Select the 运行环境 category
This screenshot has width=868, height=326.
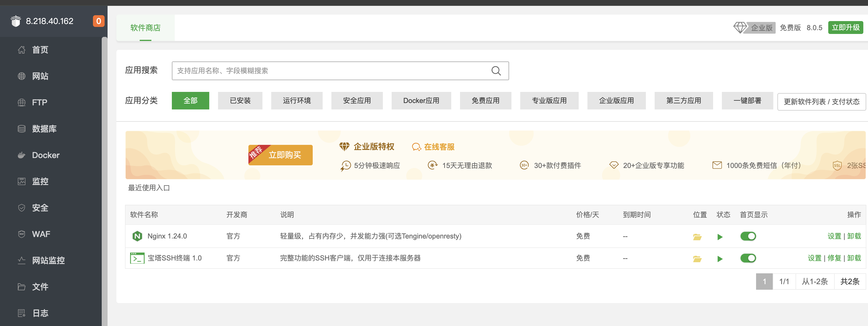pyautogui.click(x=297, y=101)
